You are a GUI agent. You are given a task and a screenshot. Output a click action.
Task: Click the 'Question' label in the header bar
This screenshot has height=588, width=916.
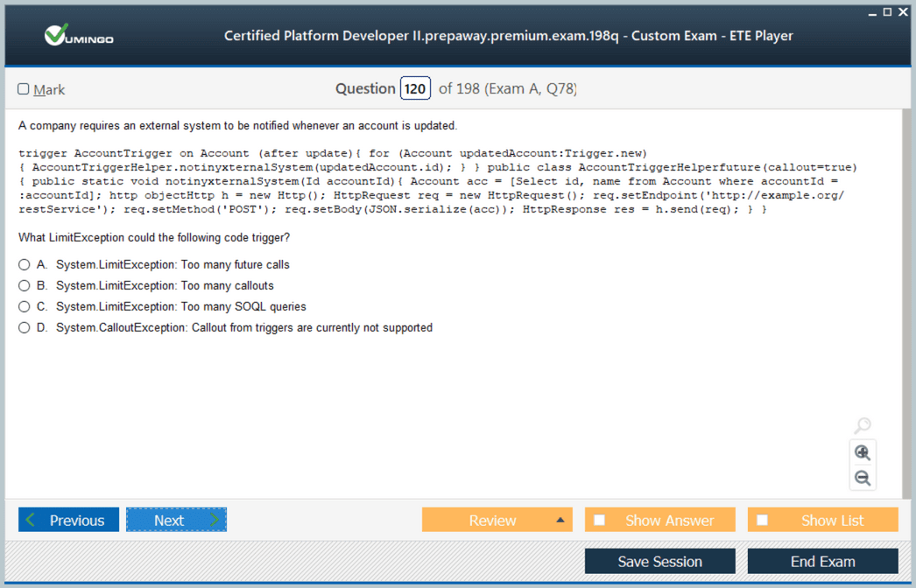click(x=365, y=88)
